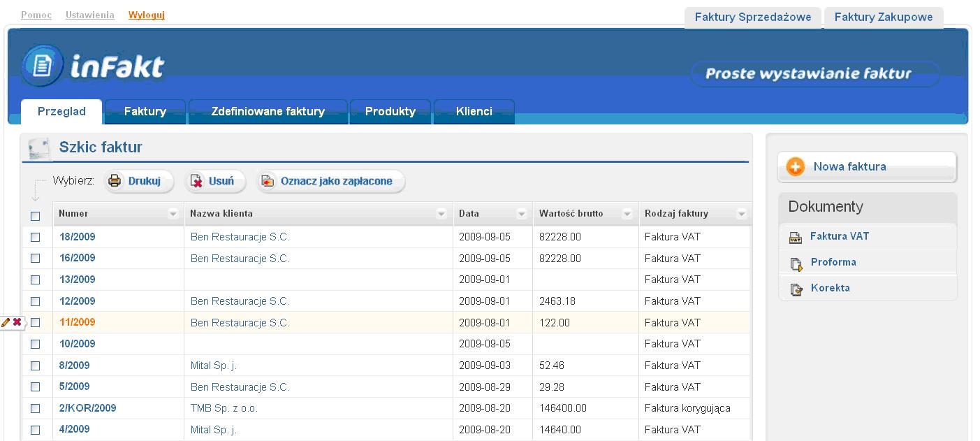Check the box for invoice 5/2009
Screen dimensions: 980x441
(36, 387)
